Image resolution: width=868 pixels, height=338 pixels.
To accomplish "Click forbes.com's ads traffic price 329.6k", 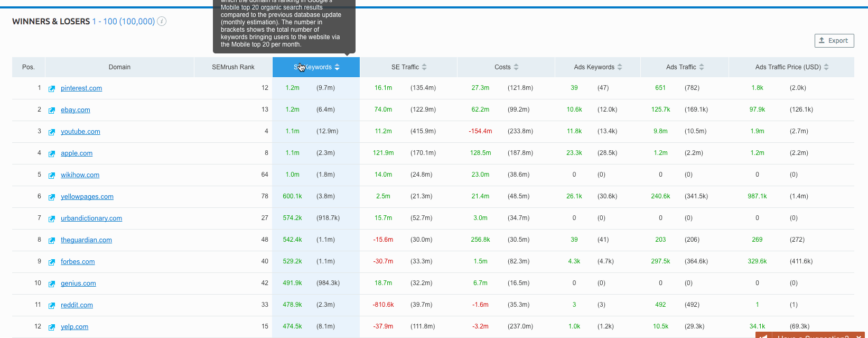I will click(x=757, y=261).
